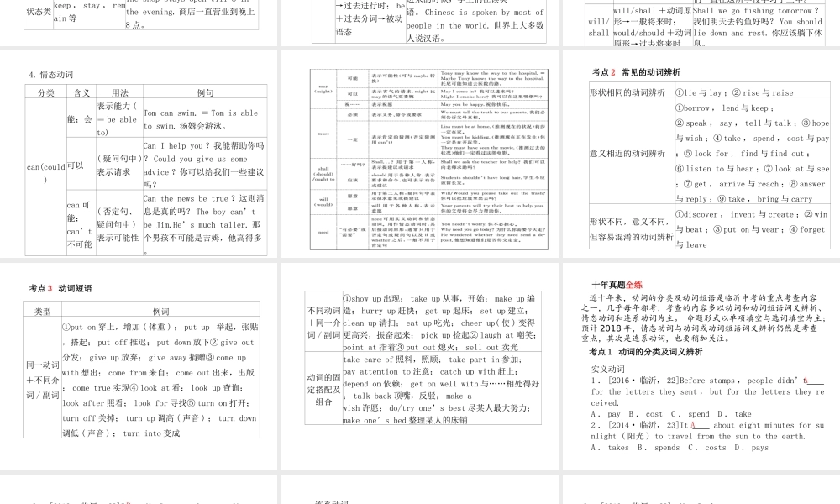Open the slide titled 十年真题全练
The height and width of the screenshot is (504, 840).
(x=701, y=366)
